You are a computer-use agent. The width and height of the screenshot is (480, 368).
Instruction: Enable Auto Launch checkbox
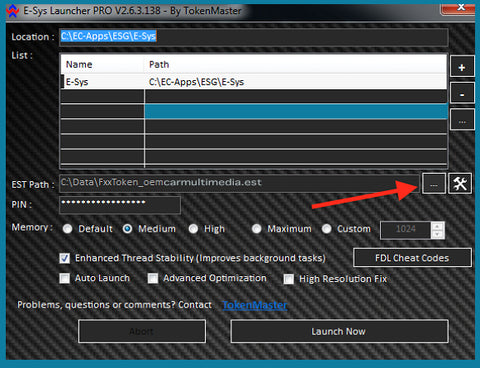click(x=65, y=278)
